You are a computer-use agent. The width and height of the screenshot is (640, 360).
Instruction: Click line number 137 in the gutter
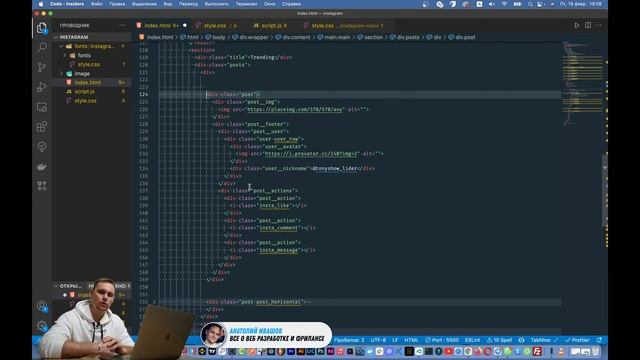coord(143,191)
